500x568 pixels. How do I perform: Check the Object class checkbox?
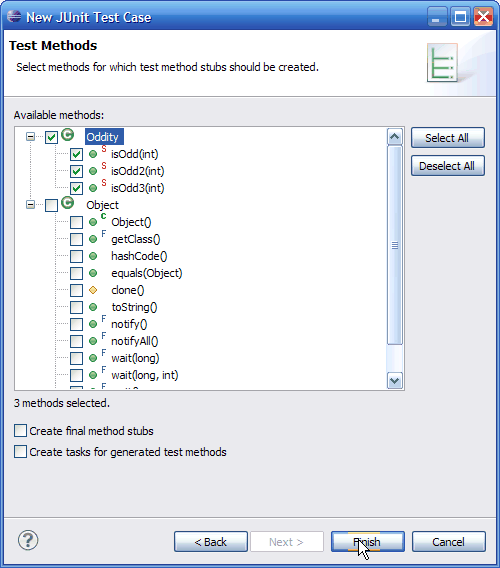(51, 205)
